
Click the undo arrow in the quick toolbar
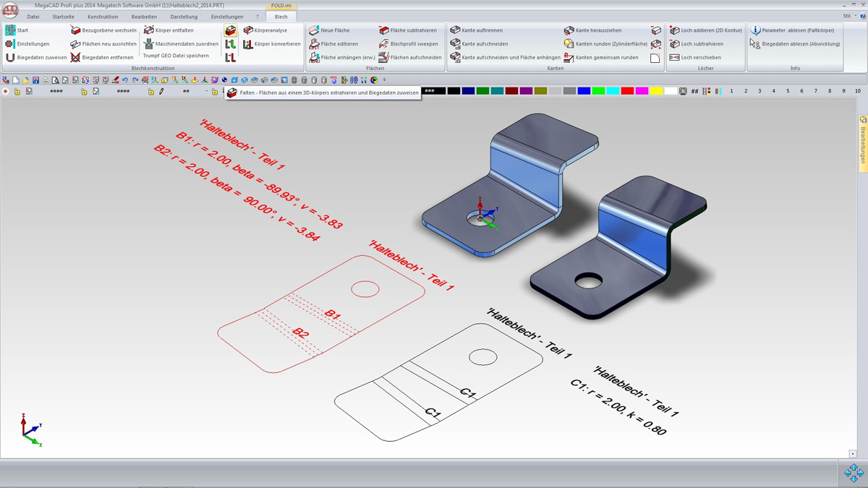[x=125, y=80]
